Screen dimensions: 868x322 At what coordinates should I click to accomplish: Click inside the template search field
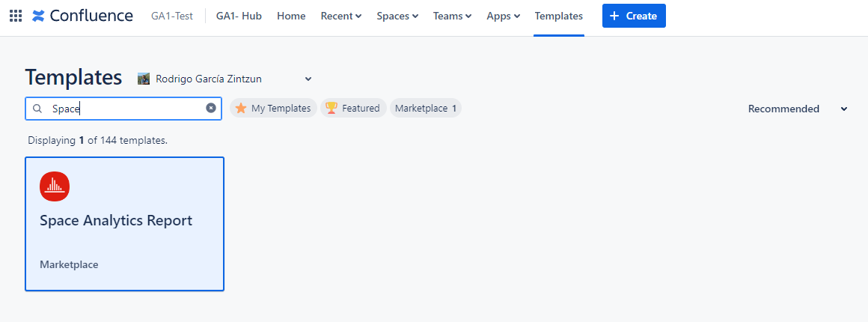tap(123, 109)
